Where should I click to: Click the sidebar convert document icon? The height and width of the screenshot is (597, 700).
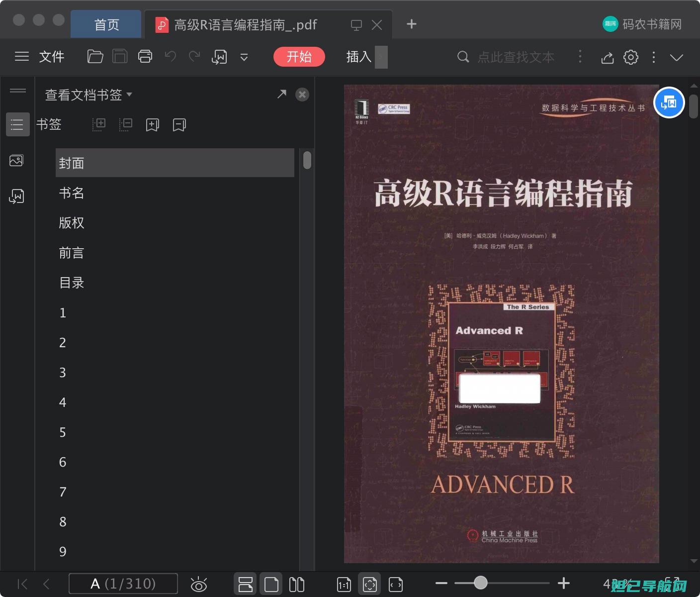16,197
